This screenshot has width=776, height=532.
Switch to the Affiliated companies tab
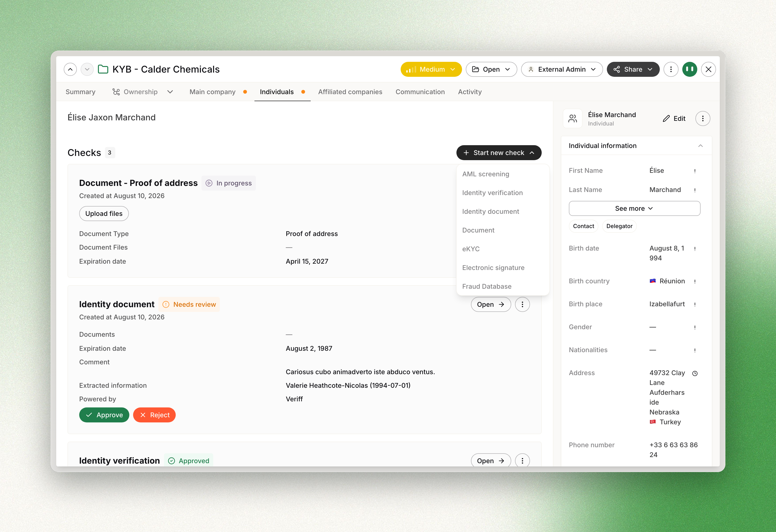click(350, 92)
